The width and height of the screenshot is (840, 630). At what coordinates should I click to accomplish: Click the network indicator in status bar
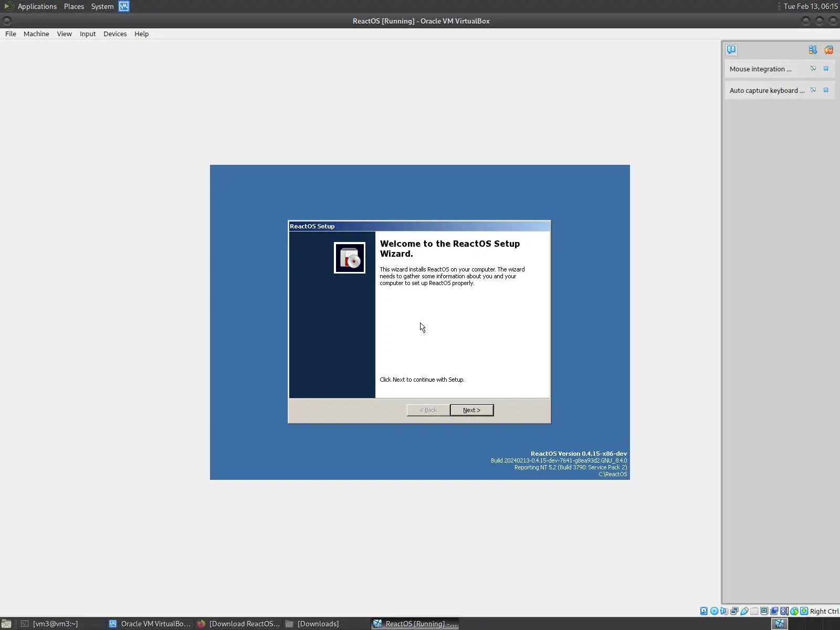pyautogui.click(x=734, y=611)
